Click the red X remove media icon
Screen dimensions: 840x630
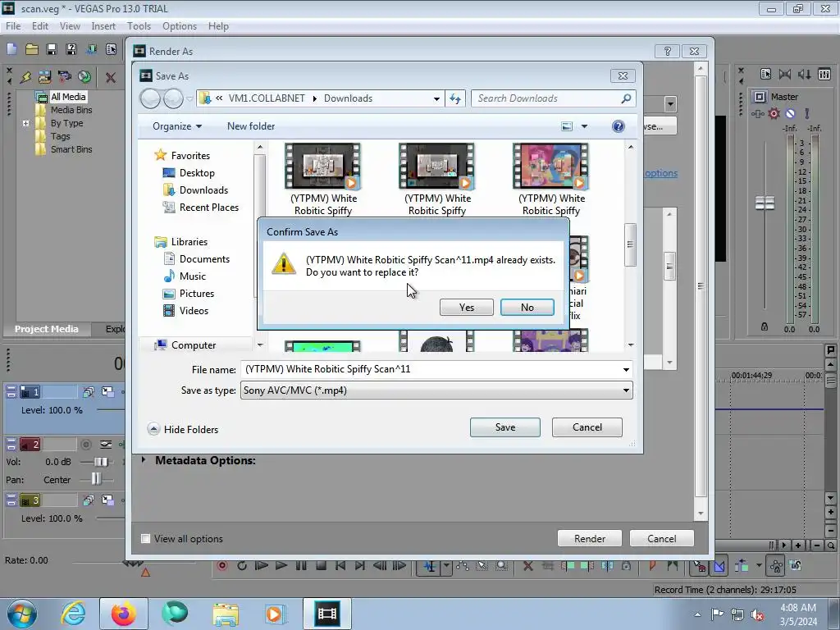[x=111, y=77]
